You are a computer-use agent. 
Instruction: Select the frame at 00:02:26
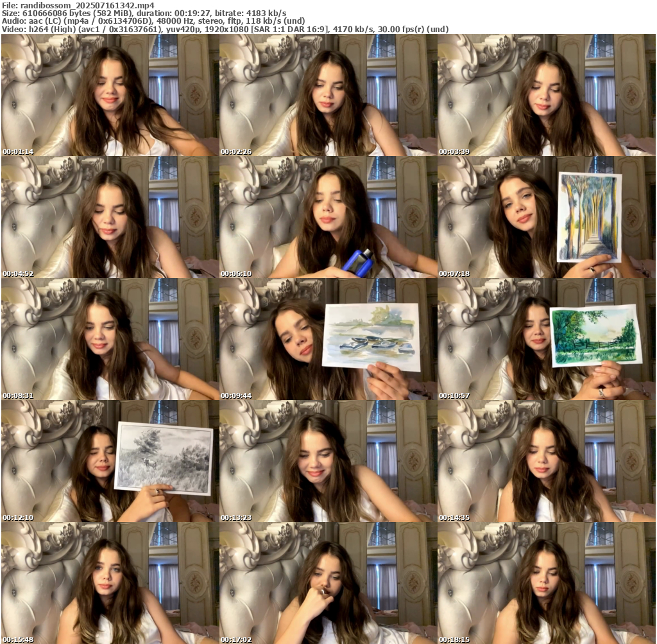[328, 95]
